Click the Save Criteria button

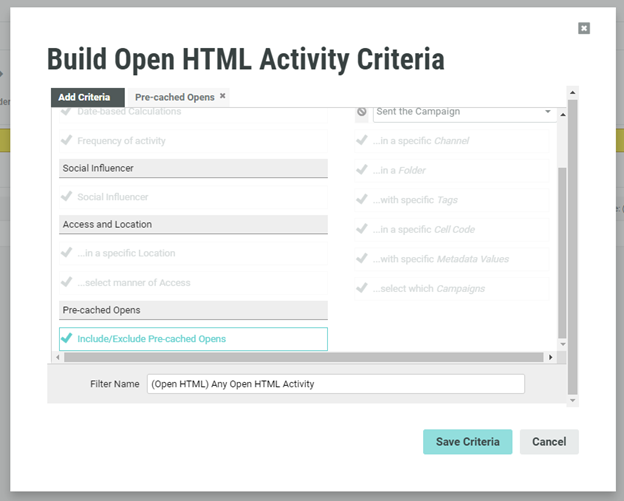(x=467, y=442)
